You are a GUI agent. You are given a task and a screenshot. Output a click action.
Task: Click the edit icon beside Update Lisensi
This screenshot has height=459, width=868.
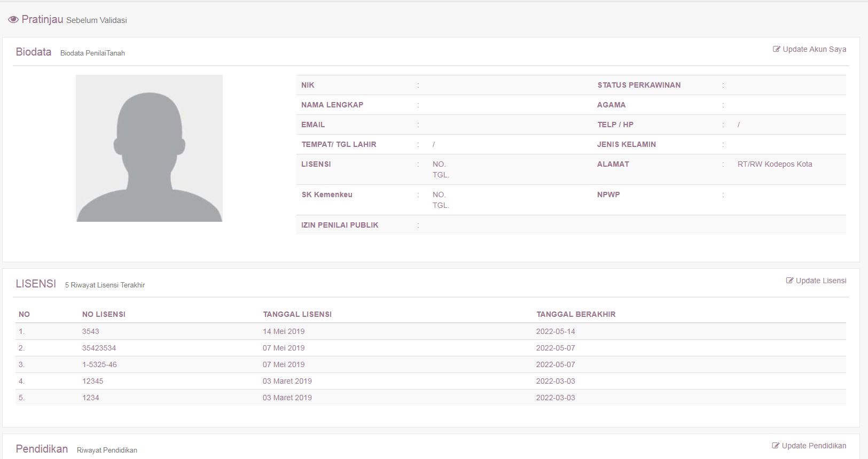789,281
